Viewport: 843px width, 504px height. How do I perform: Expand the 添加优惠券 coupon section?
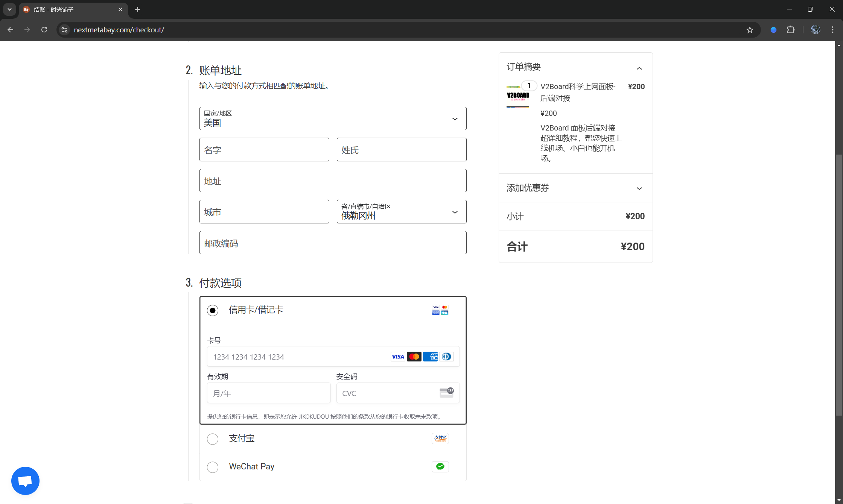(x=575, y=188)
